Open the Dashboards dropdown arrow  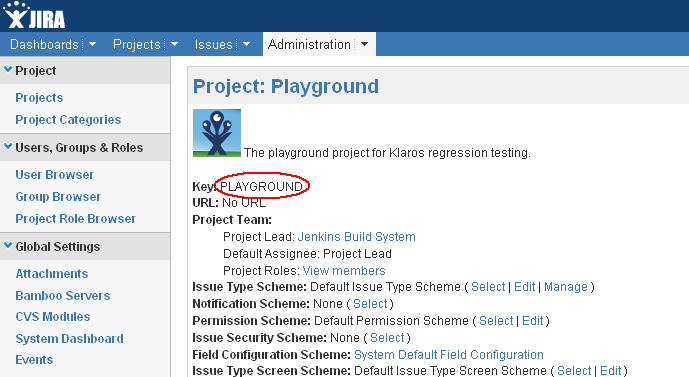tap(92, 44)
